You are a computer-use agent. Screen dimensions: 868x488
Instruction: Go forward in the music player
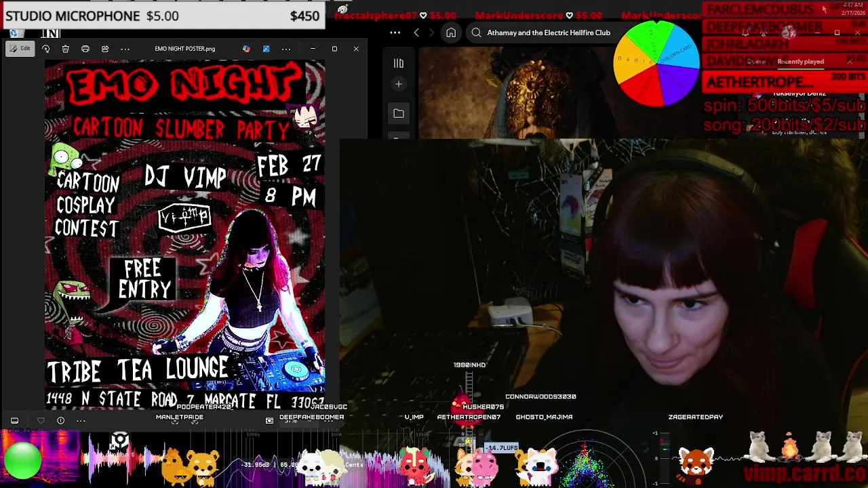431,33
